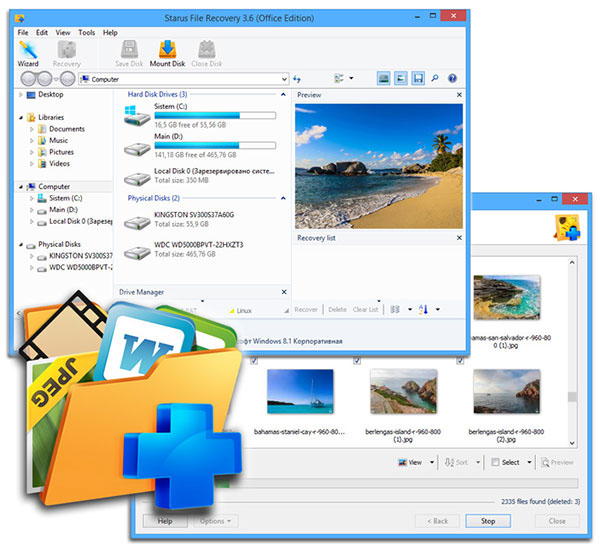Viewport: 600px width, 544px height.
Task: Click the navigate forward round button
Action: click(44, 79)
